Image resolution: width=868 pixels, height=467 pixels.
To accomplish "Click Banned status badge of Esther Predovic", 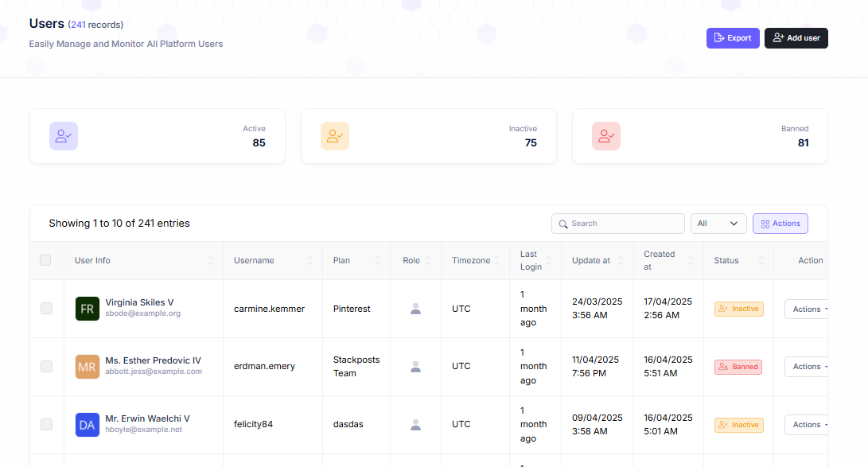I will coord(738,367).
